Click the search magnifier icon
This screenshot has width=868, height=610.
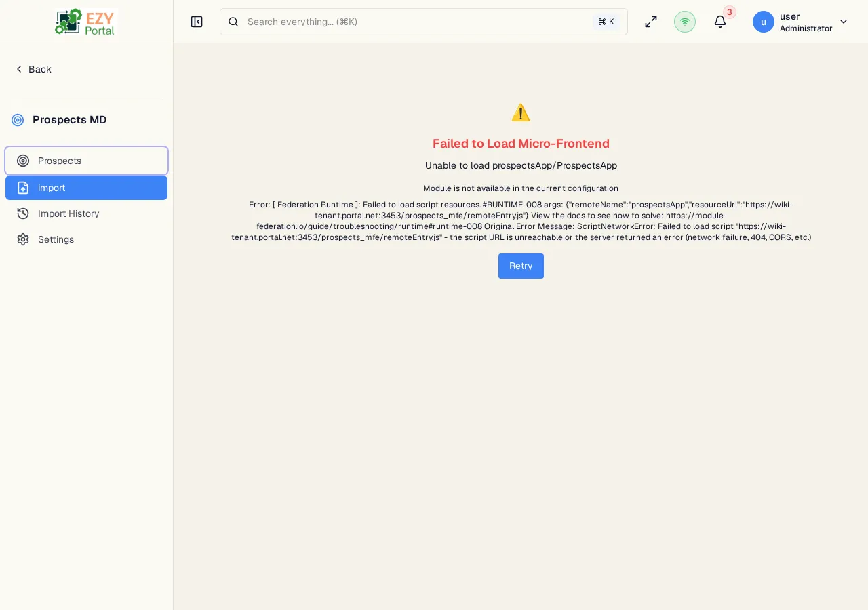click(x=233, y=22)
